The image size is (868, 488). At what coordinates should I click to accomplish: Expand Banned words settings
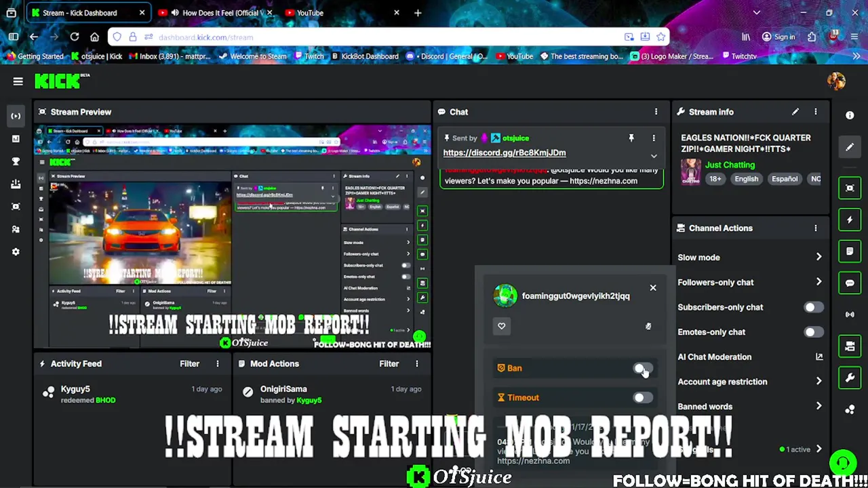[819, 407]
